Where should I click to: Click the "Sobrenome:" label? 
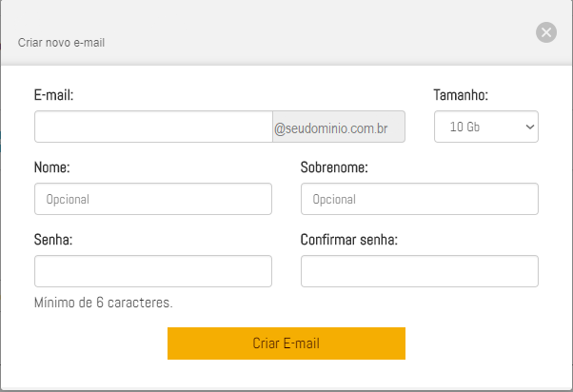click(x=334, y=167)
